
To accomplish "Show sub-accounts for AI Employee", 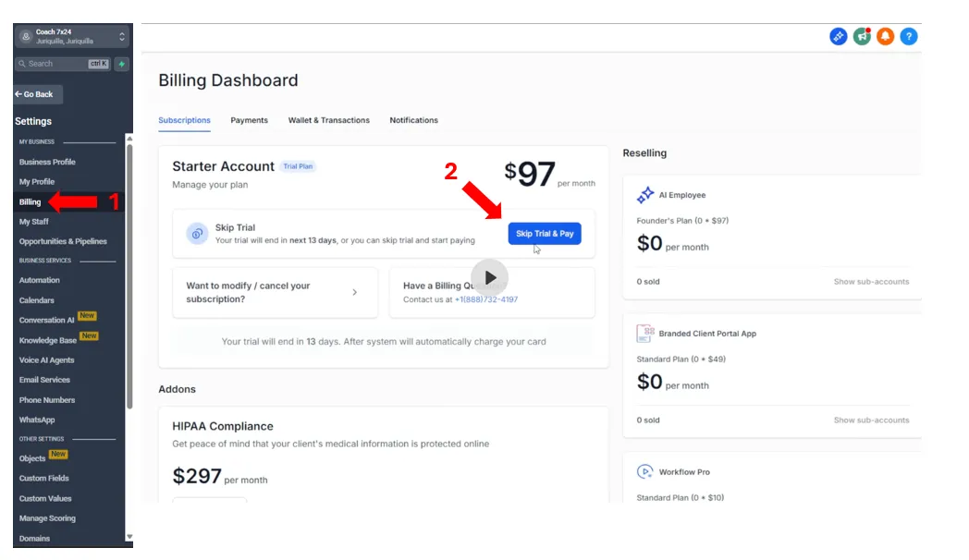I will click(x=871, y=282).
